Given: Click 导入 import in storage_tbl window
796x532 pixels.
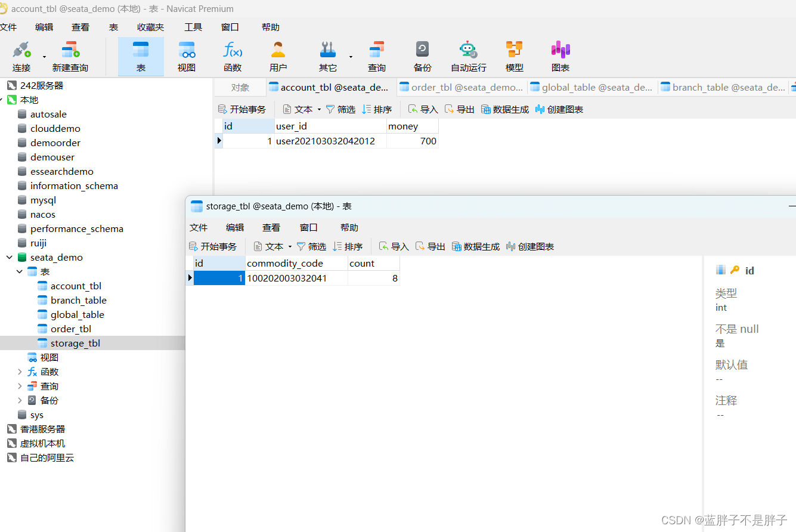Looking at the screenshot, I should pos(394,246).
